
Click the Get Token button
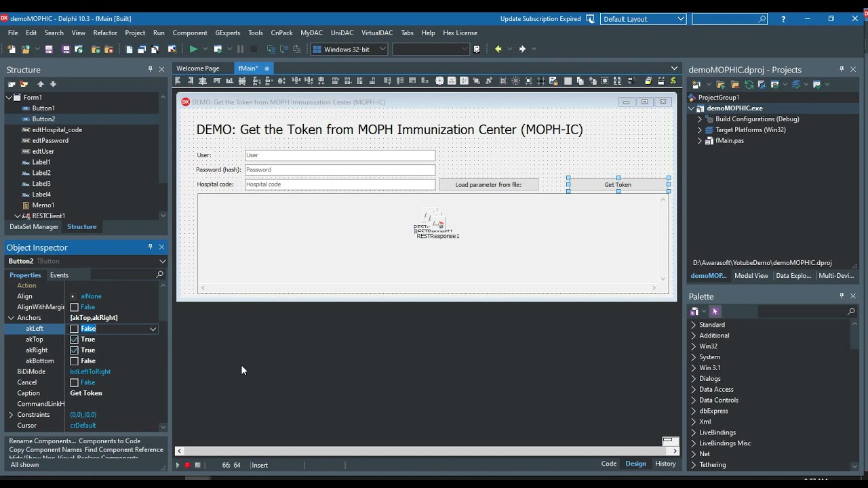point(618,184)
